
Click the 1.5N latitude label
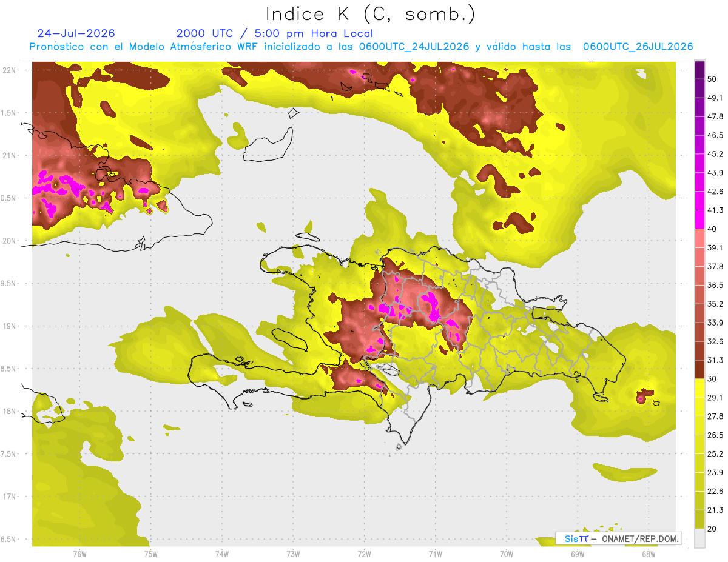[x=9, y=113]
